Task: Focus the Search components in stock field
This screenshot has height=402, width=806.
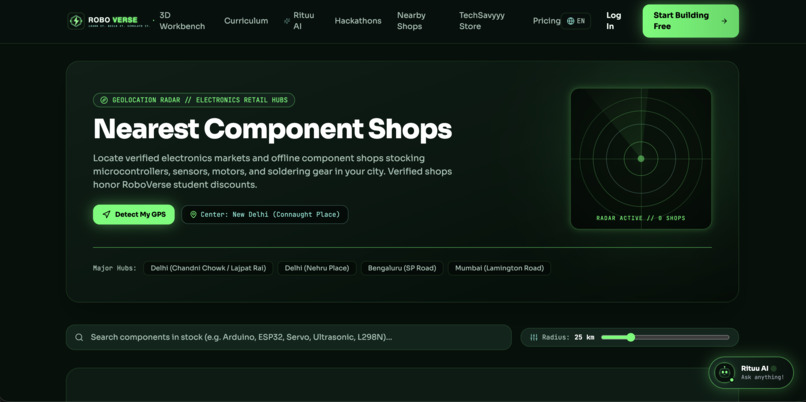Action: click(x=289, y=337)
